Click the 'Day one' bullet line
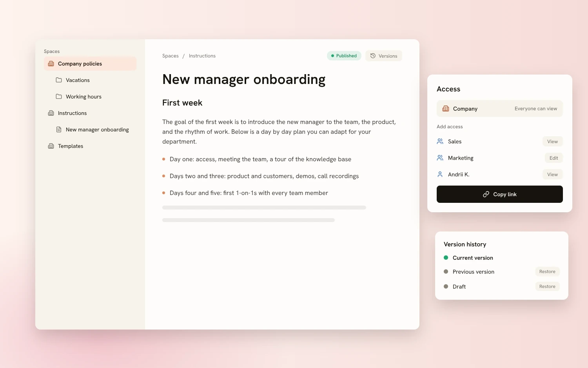Viewport: 588px width, 368px height. [x=260, y=159]
